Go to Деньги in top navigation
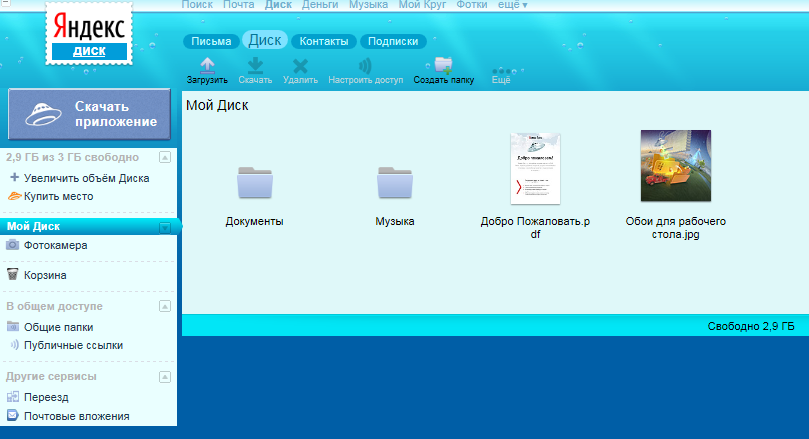The image size is (809, 439). point(320,5)
